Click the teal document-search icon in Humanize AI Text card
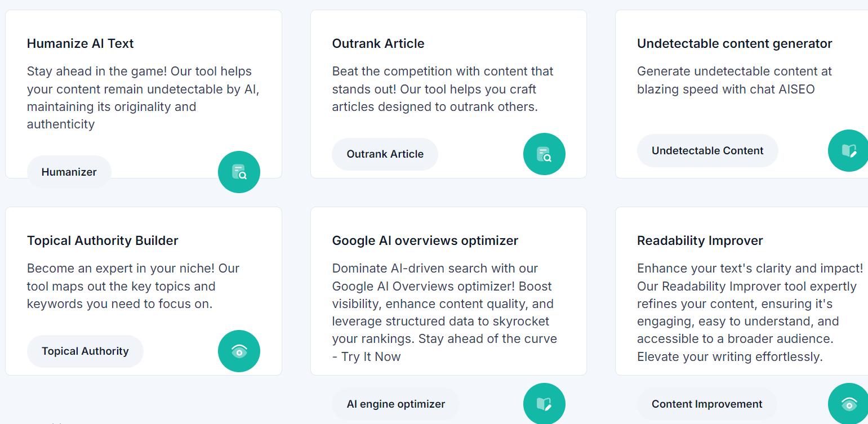The image size is (868, 424). point(239,172)
